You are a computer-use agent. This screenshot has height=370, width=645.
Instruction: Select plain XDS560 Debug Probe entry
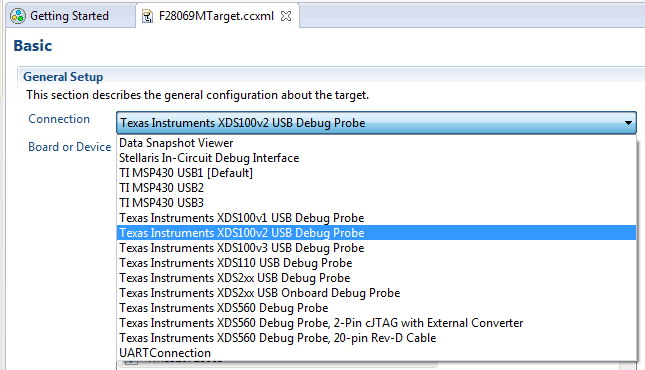[x=376, y=308]
